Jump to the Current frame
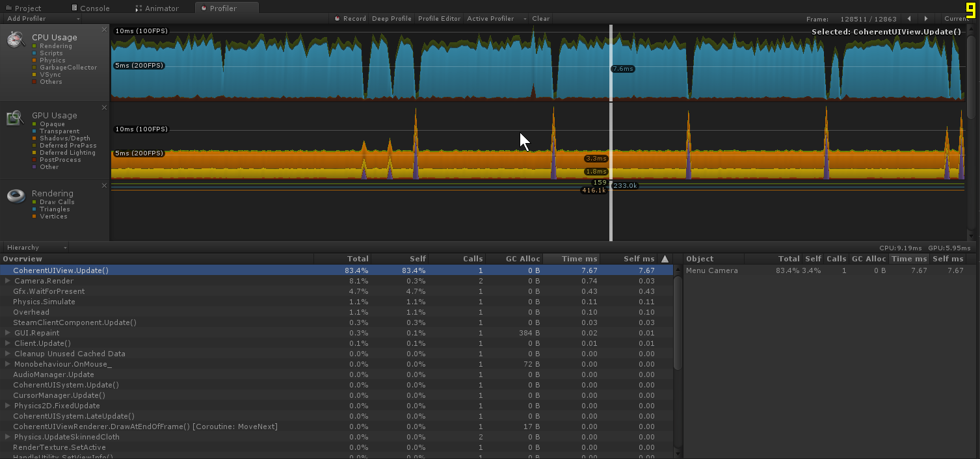The image size is (980, 459). coord(957,19)
